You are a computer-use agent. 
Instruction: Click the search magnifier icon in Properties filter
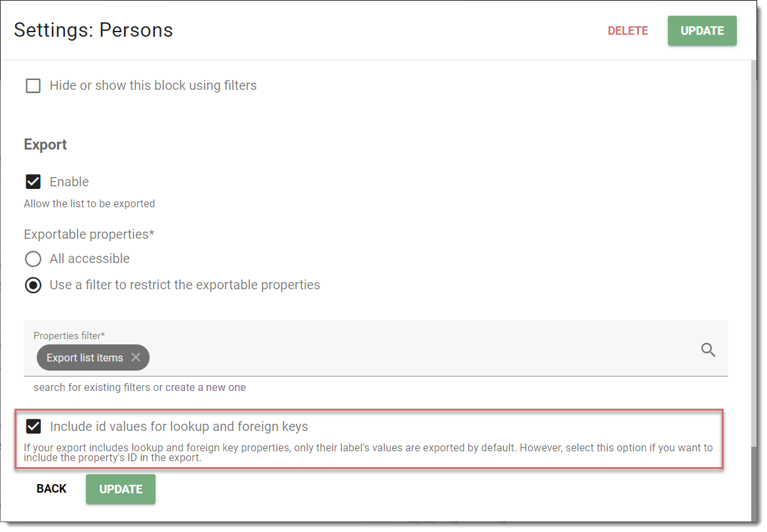pyautogui.click(x=708, y=350)
